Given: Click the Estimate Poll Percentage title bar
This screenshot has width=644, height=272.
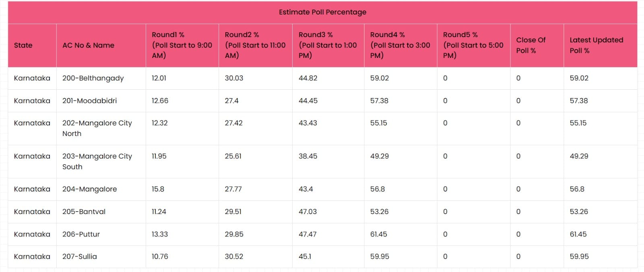Looking at the screenshot, I should [x=322, y=12].
